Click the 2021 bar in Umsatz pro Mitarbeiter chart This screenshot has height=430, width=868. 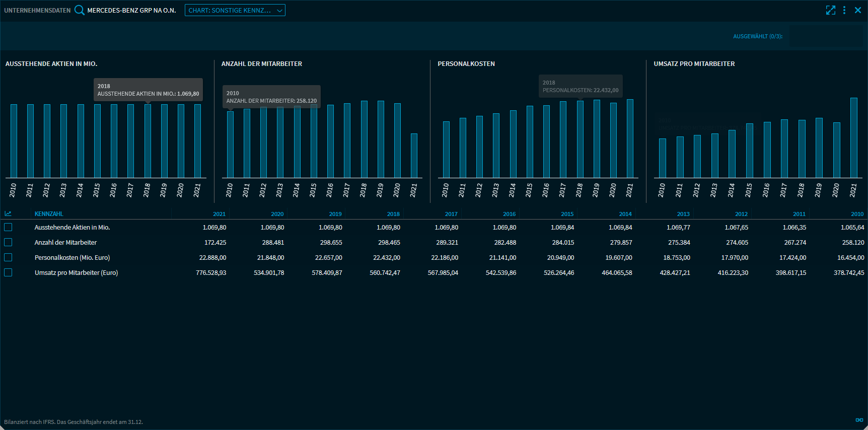point(853,138)
